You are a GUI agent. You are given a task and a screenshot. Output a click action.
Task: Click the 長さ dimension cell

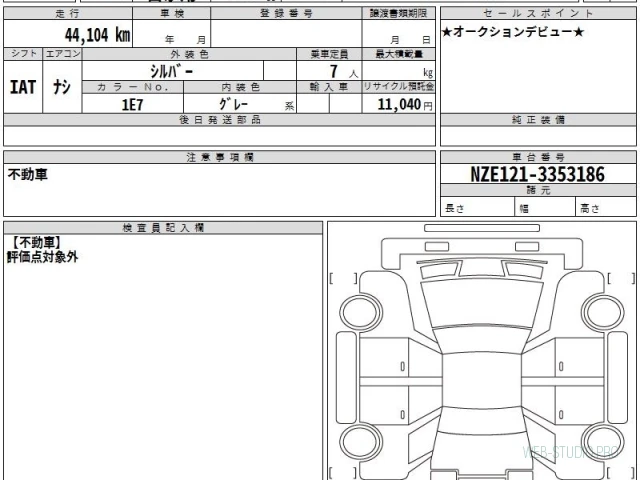click(477, 207)
